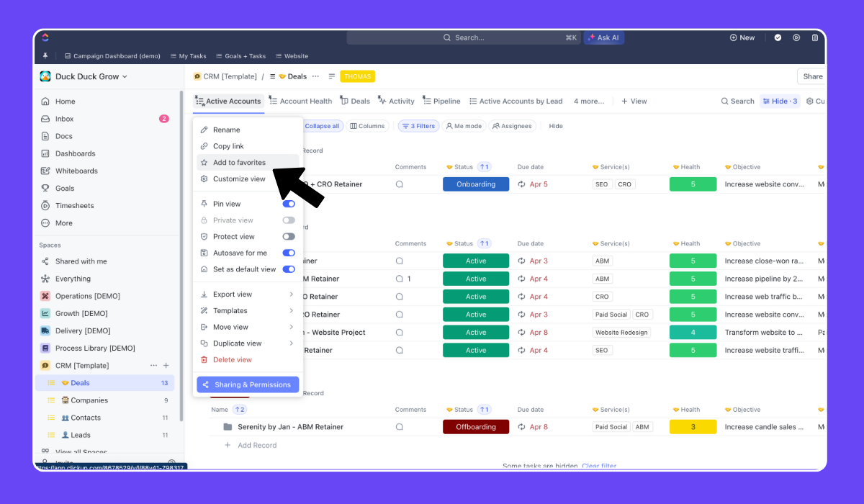The height and width of the screenshot is (504, 864).
Task: Turn off Autosave for me
Action: 289,253
